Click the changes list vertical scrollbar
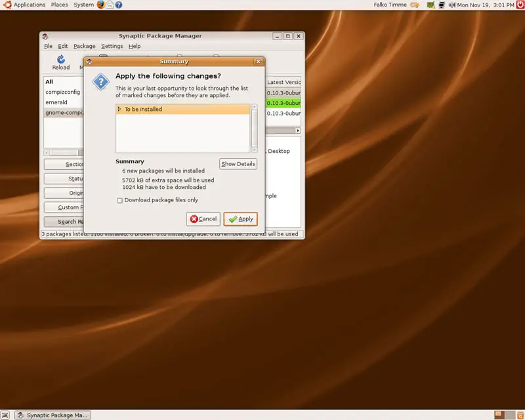 click(255, 128)
